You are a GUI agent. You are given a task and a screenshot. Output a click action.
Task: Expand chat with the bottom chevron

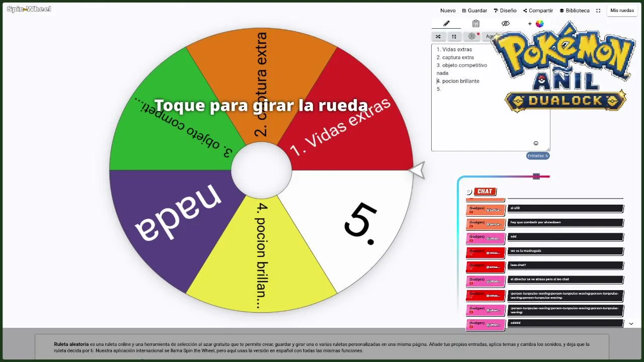click(631, 324)
